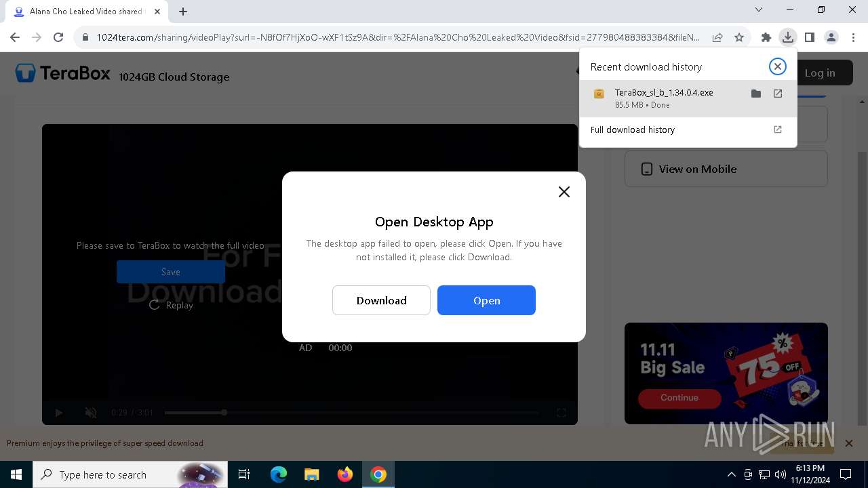This screenshot has width=868, height=488.
Task: Play the video
Action: coord(58,412)
